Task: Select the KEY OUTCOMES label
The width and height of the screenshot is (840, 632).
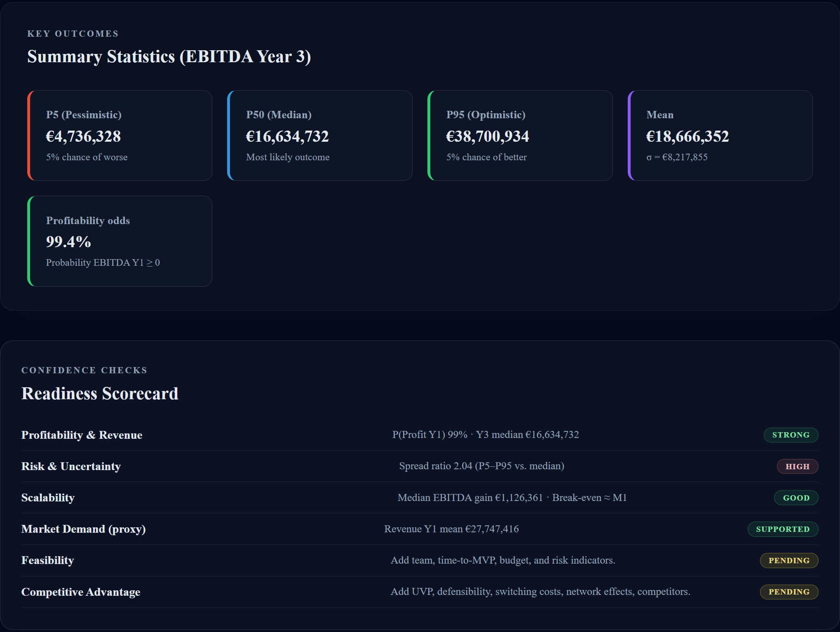Action: (x=73, y=34)
